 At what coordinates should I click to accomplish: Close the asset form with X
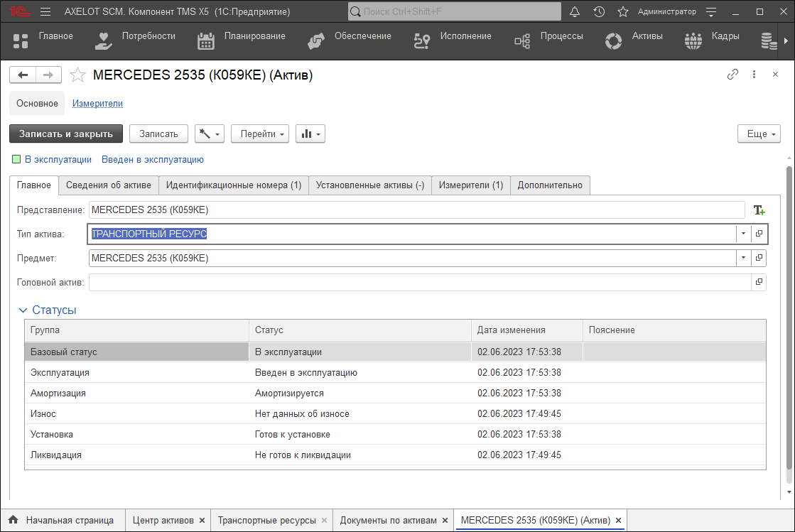coord(775,75)
